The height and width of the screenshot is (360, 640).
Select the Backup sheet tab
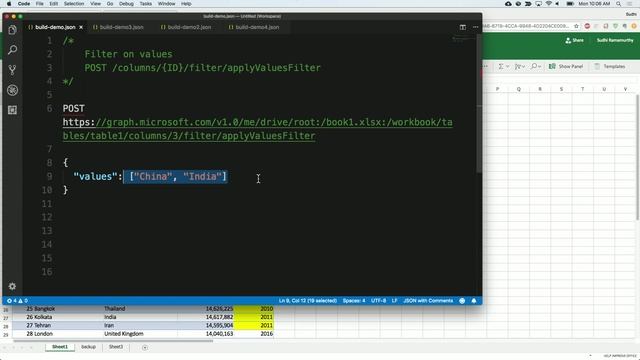(x=88, y=347)
